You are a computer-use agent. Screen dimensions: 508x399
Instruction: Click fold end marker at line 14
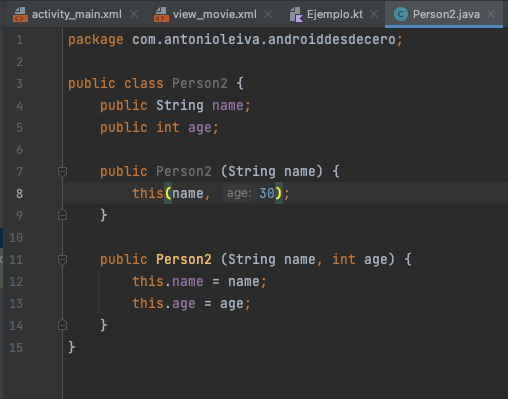[62, 325]
